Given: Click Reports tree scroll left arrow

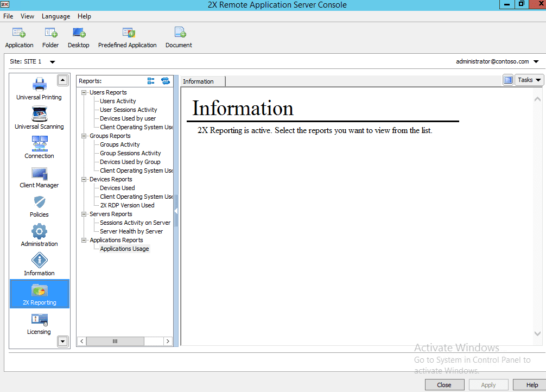Looking at the screenshot, I should (x=82, y=341).
